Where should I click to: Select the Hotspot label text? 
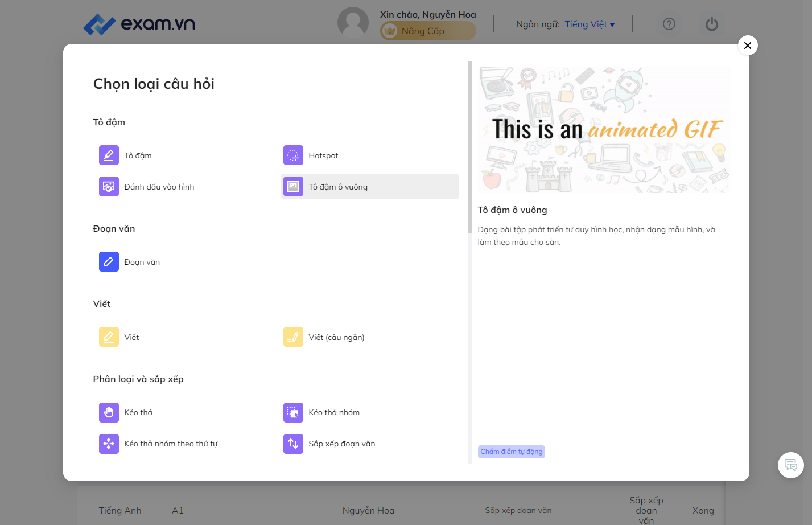pyautogui.click(x=323, y=155)
